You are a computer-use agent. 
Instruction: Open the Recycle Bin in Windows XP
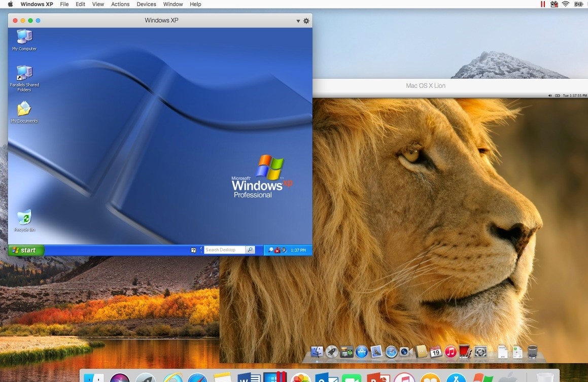(x=24, y=221)
